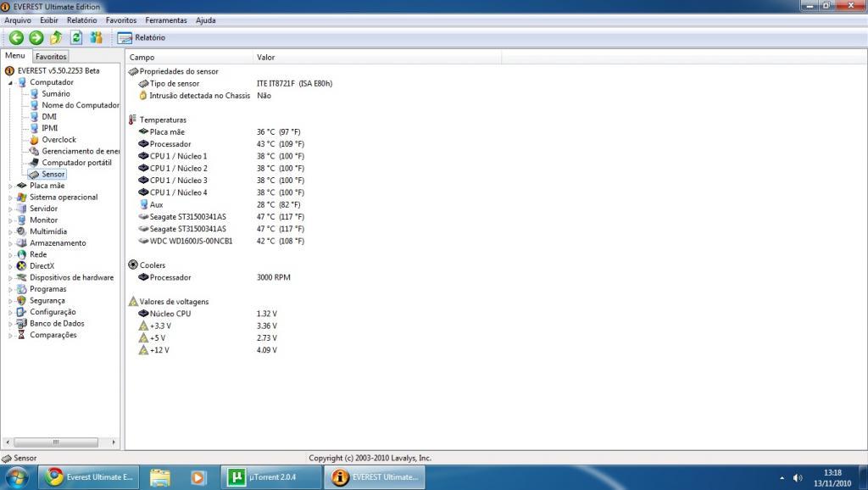868x490 pixels.
Task: Click the Intrusão detectada no Chassis lock icon
Action: pyautogui.click(x=142, y=96)
